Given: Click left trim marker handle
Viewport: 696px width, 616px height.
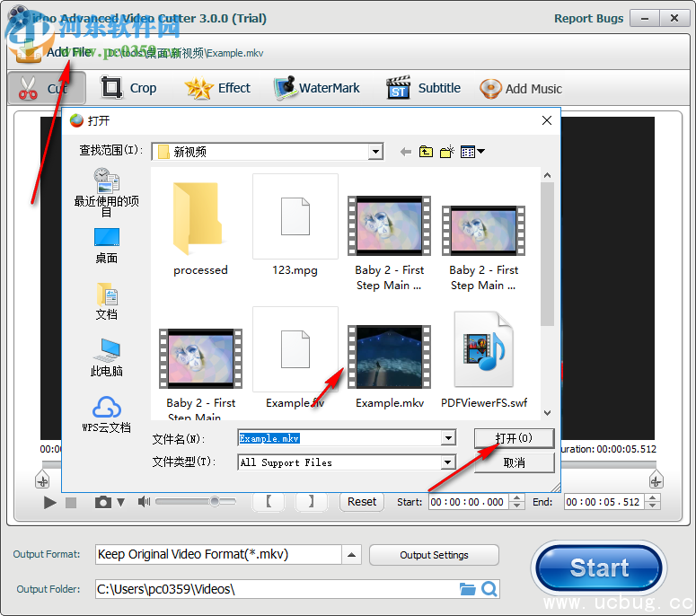Looking at the screenshot, I should [x=42, y=480].
